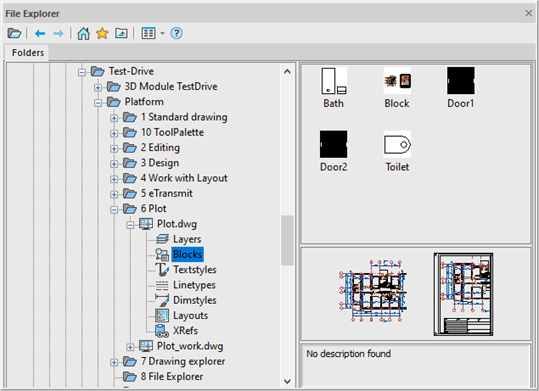Click the views layout icon
539x391 pixels.
[x=148, y=33]
